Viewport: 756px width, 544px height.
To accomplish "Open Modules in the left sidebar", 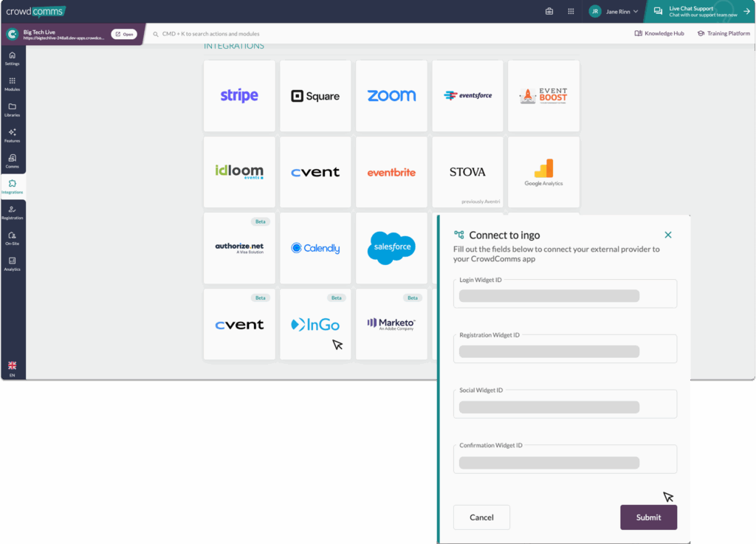I will (13, 84).
